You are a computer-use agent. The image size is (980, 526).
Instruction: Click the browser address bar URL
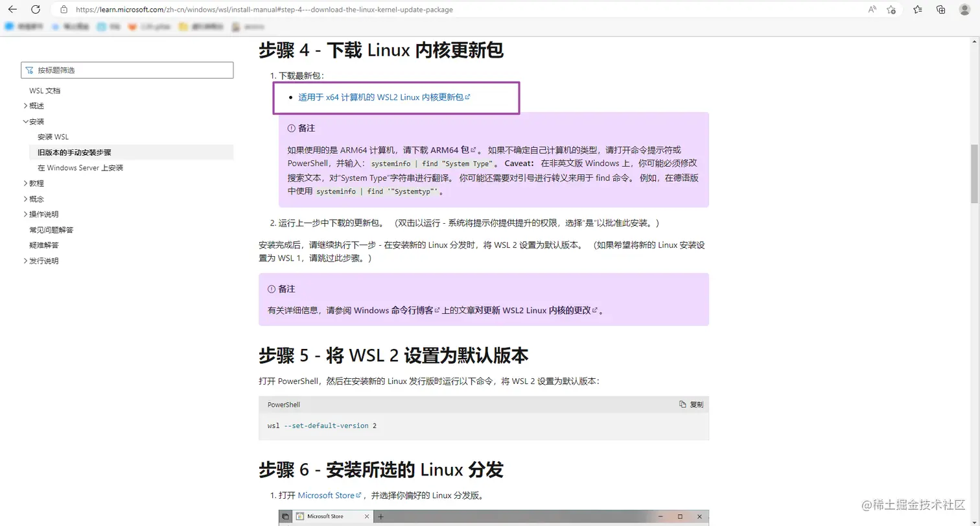[x=264, y=10]
